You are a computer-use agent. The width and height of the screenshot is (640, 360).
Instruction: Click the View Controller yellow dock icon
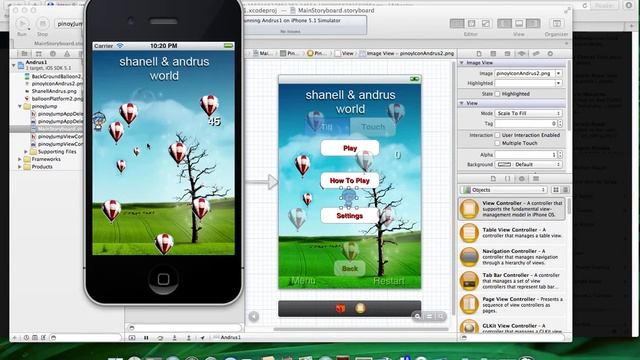pos(360,309)
